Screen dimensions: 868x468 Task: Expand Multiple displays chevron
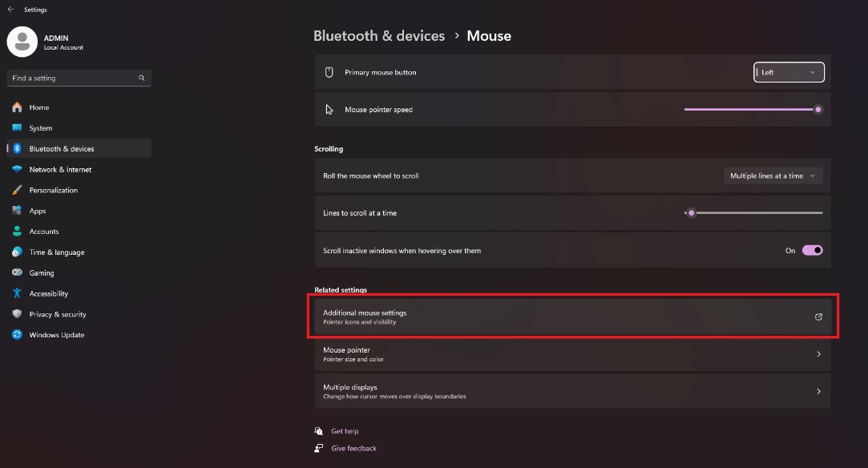pos(818,391)
